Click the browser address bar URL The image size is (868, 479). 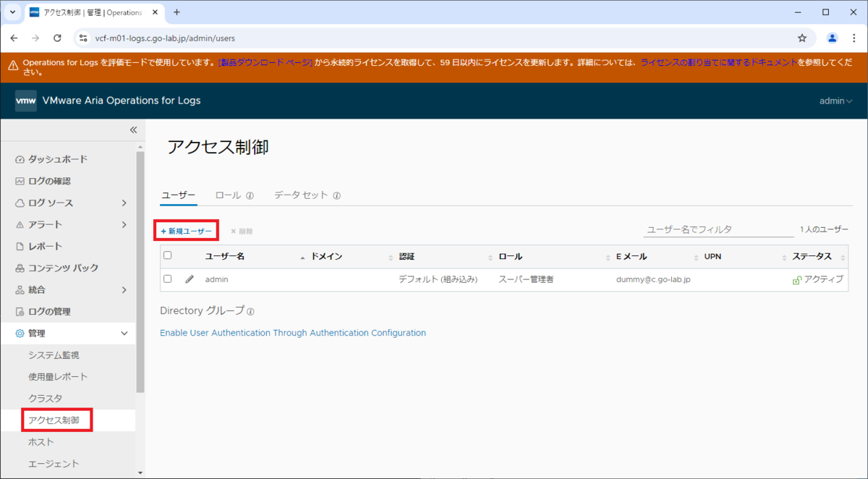click(165, 38)
